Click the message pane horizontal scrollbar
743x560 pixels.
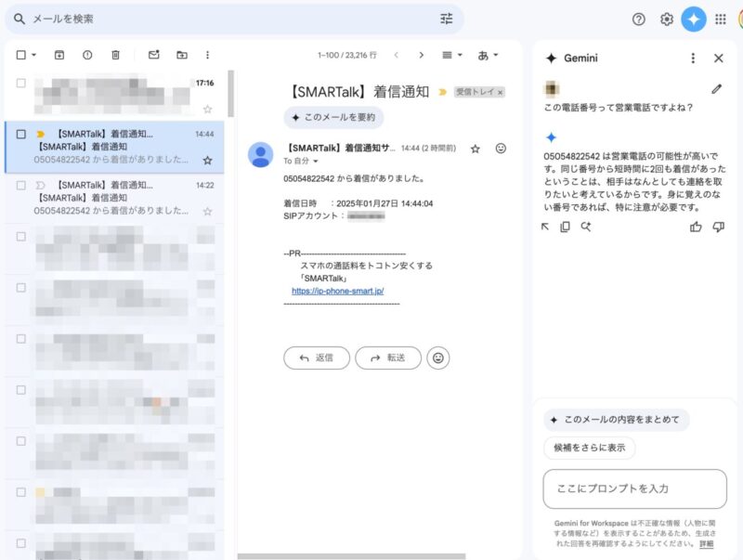tap(351, 556)
